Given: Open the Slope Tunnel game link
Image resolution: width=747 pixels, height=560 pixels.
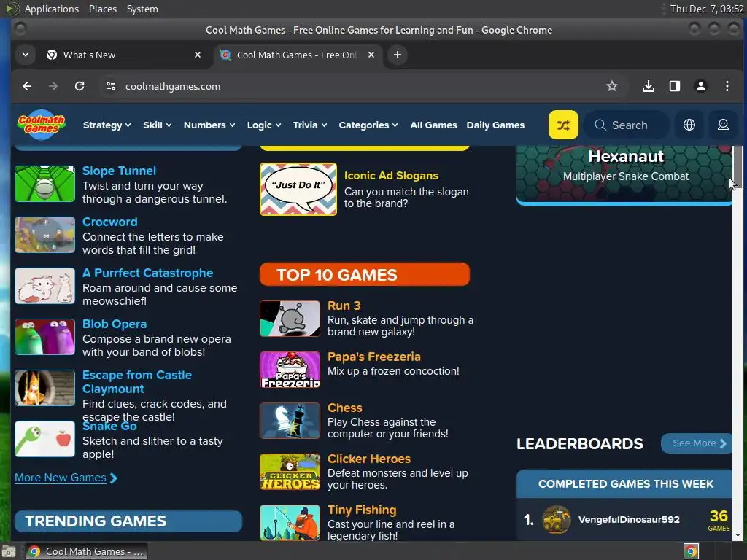Looking at the screenshot, I should coord(119,171).
